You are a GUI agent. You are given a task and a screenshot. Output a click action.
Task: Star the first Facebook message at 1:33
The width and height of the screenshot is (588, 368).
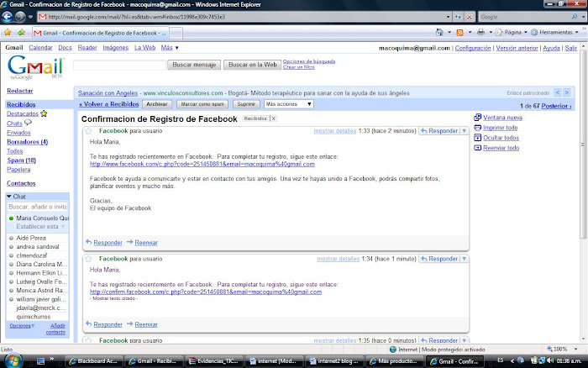click(x=88, y=131)
